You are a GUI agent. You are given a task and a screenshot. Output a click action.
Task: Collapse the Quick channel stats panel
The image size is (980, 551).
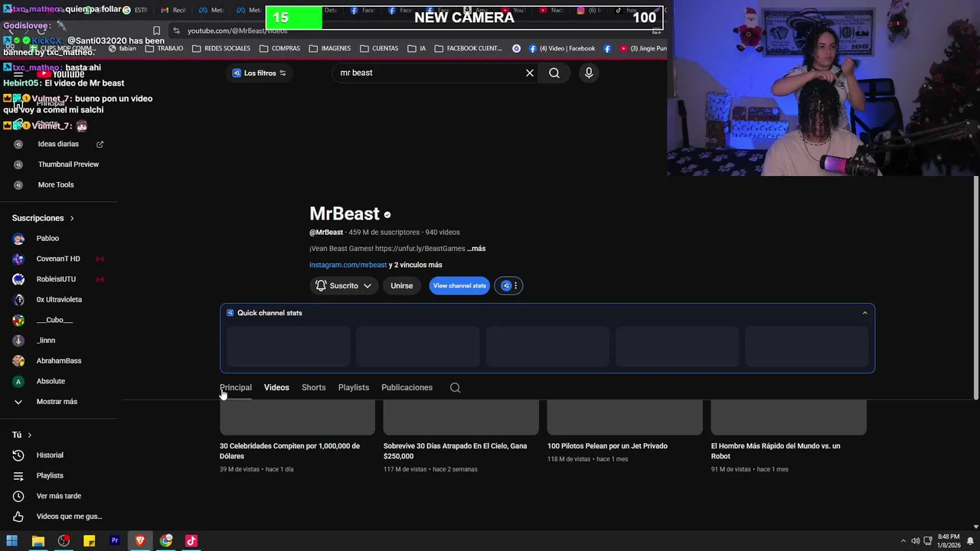(865, 312)
